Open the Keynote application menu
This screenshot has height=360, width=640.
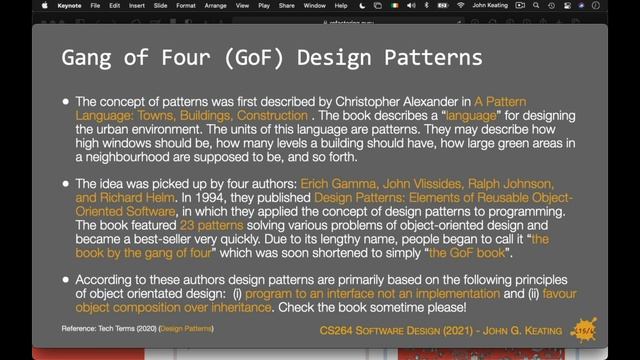69,6
